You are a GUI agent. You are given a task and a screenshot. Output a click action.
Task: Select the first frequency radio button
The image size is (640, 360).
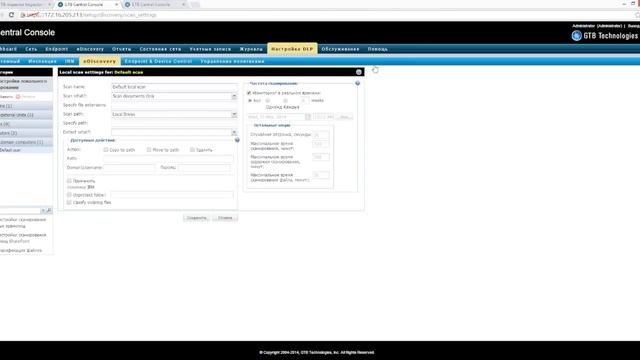pyautogui.click(x=250, y=100)
